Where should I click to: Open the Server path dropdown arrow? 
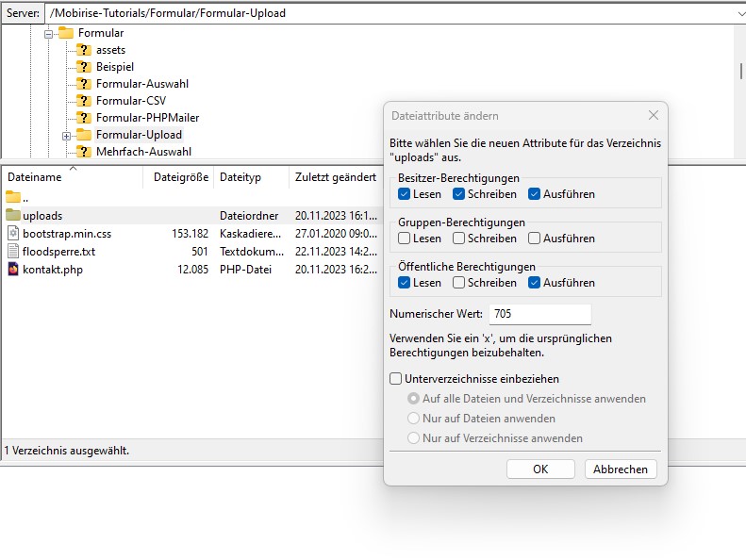pos(740,14)
